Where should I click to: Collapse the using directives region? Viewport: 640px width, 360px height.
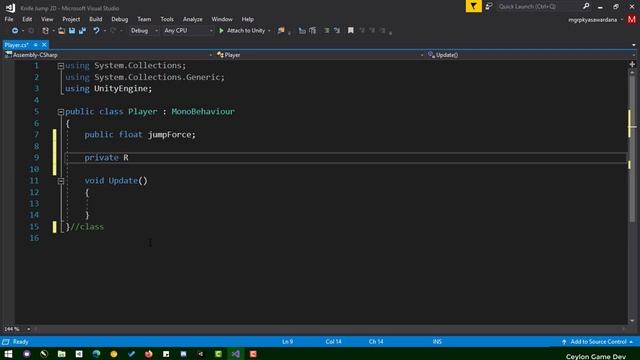(x=60, y=66)
